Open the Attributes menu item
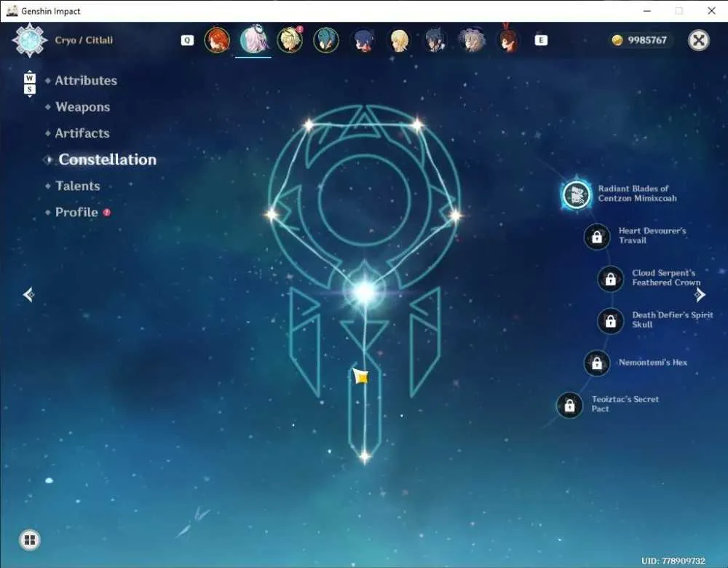Viewport: 728px width, 568px height. click(86, 80)
